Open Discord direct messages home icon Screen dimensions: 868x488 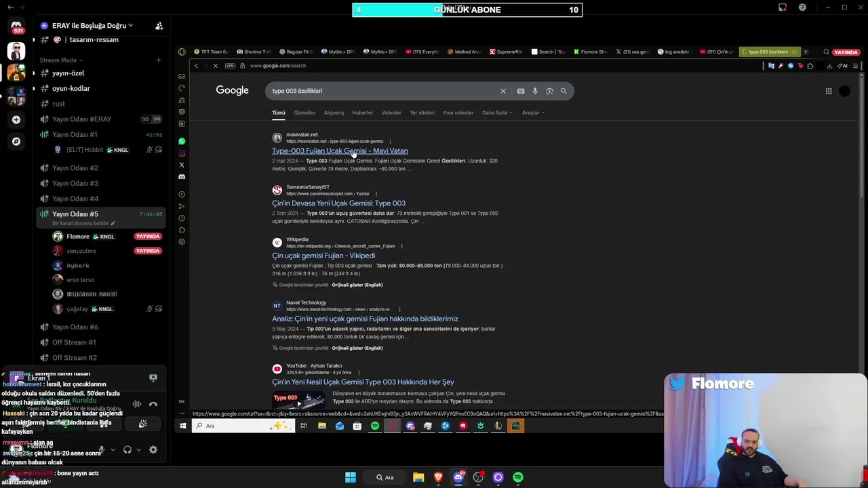coord(16,26)
